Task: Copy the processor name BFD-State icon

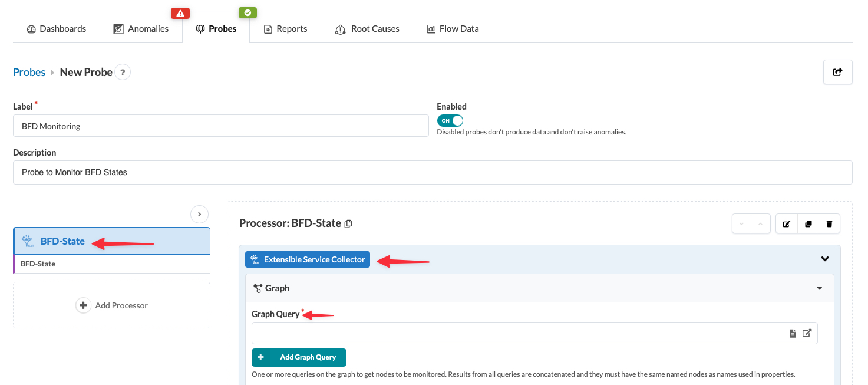Action: [348, 223]
